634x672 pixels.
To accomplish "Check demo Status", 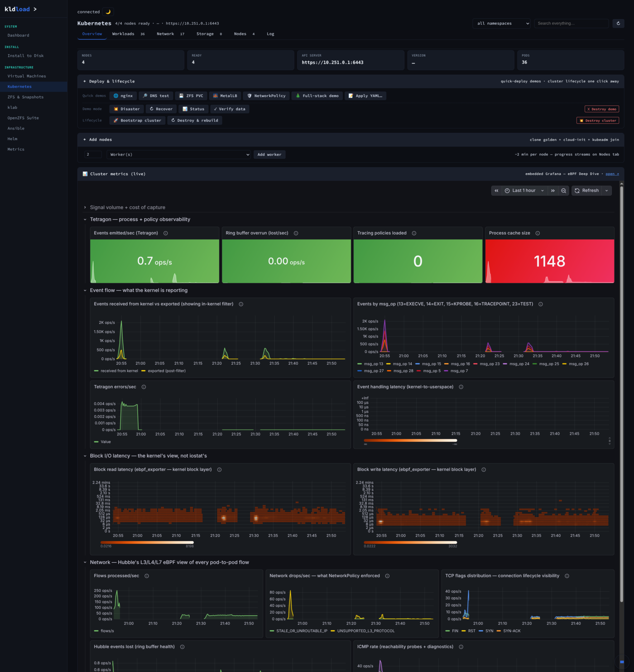I will [193, 109].
